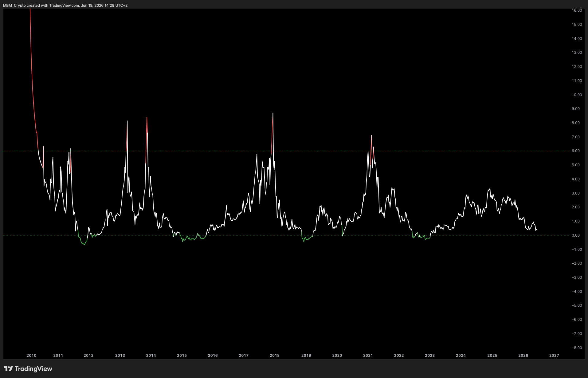Viewport: 588px width, 378px height.
Task: Click the 14.00 price axis label
Action: click(x=577, y=39)
